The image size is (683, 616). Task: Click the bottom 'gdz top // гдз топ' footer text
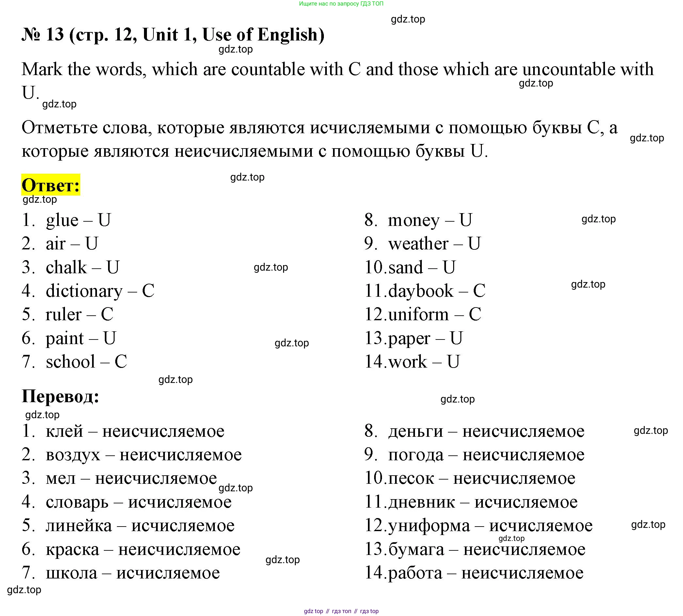pos(341,611)
